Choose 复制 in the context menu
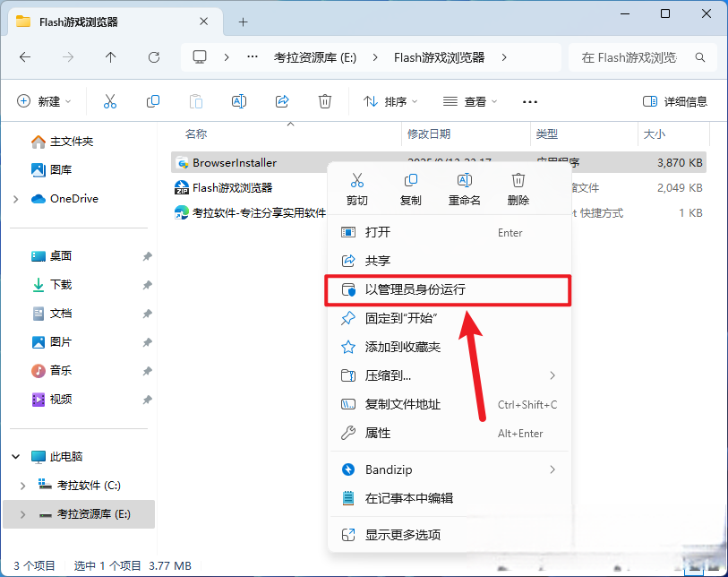 click(410, 190)
